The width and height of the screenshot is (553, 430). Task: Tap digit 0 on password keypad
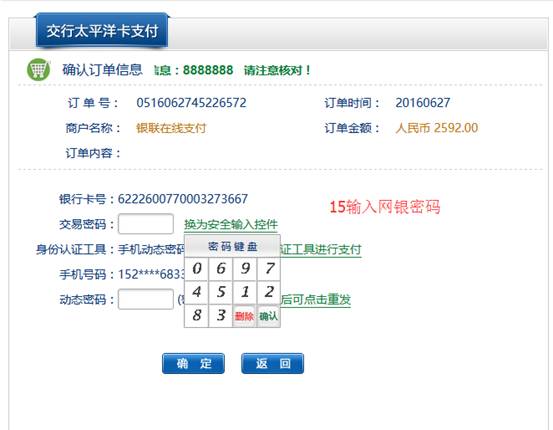coord(197,268)
